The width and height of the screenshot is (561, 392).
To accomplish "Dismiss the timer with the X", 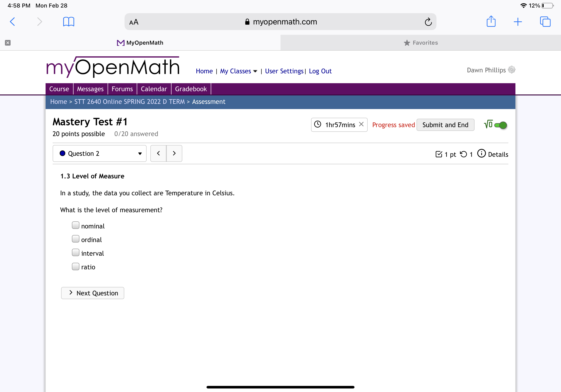I will (x=361, y=124).
